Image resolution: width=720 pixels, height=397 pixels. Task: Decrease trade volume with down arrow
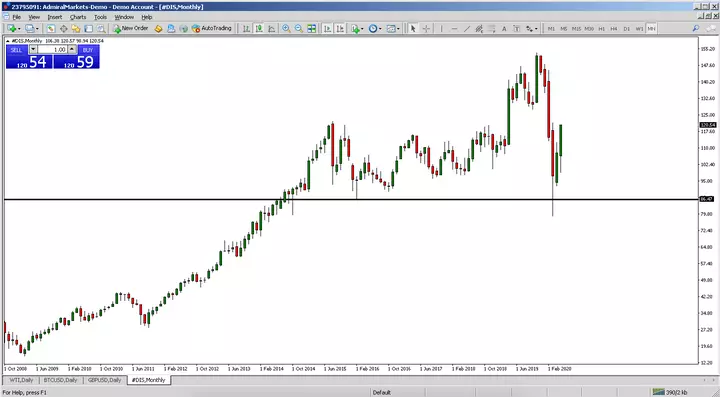pyautogui.click(x=33, y=50)
